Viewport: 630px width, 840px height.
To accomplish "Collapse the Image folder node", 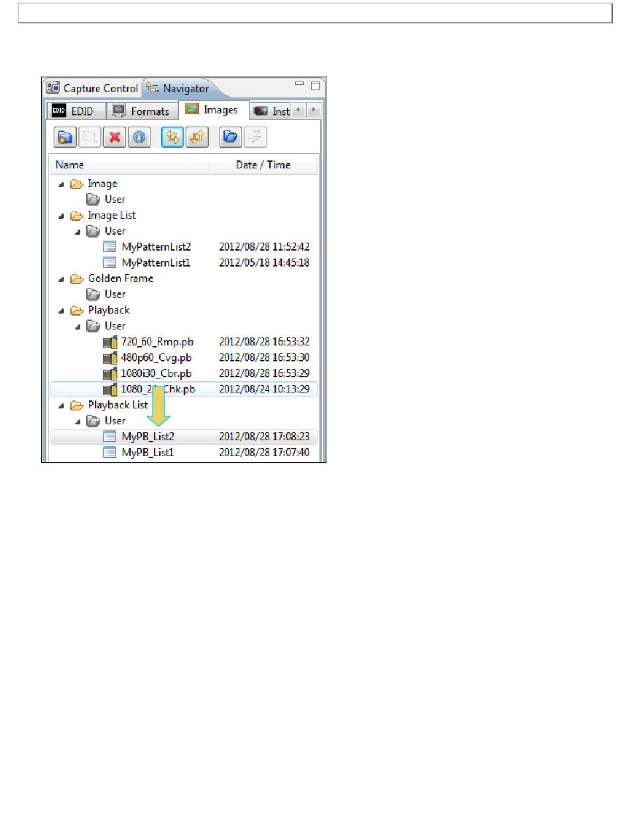I will (x=62, y=184).
